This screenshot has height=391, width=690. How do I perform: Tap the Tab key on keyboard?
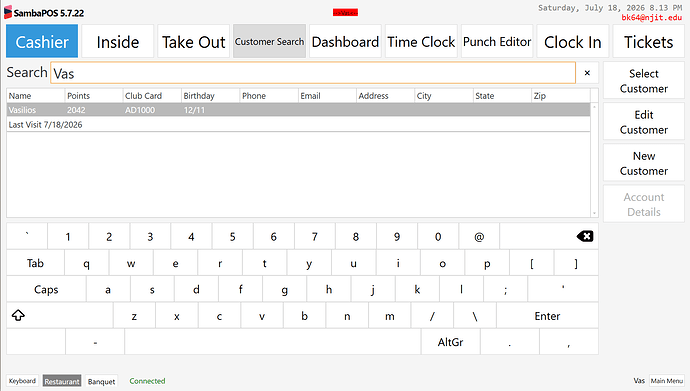pyautogui.click(x=35, y=263)
